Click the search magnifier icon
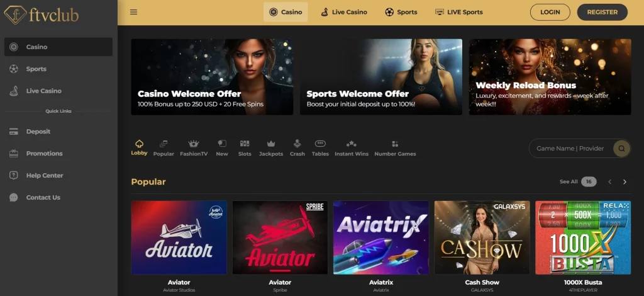This screenshot has height=296, width=644. [621, 149]
